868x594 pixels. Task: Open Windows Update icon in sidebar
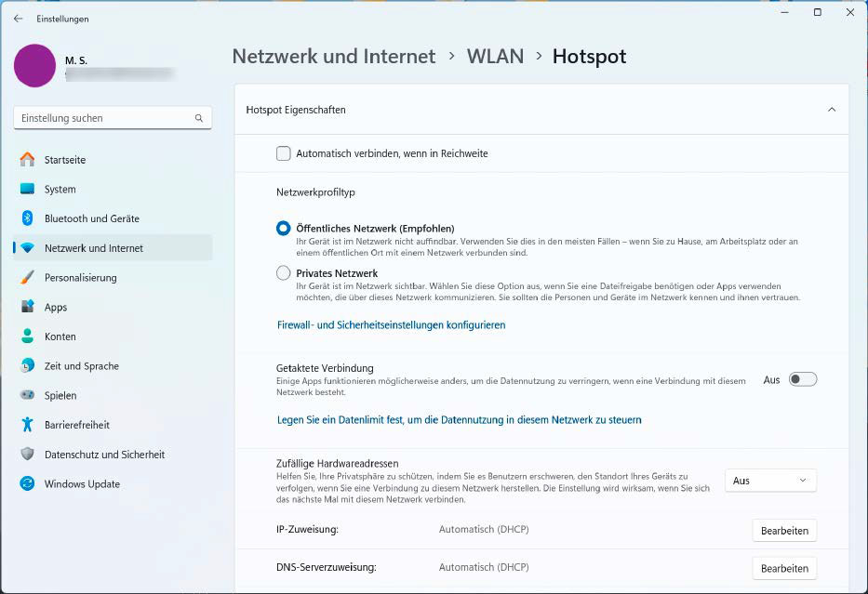27,483
